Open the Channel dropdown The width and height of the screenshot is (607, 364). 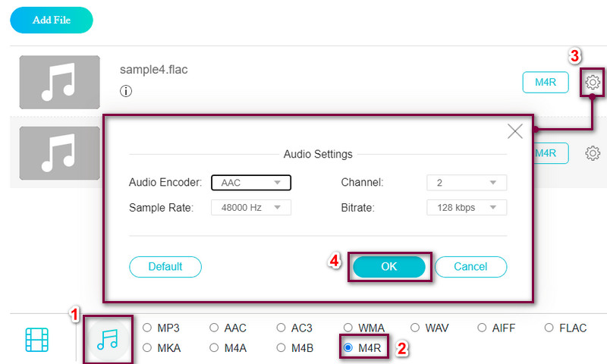click(x=467, y=183)
